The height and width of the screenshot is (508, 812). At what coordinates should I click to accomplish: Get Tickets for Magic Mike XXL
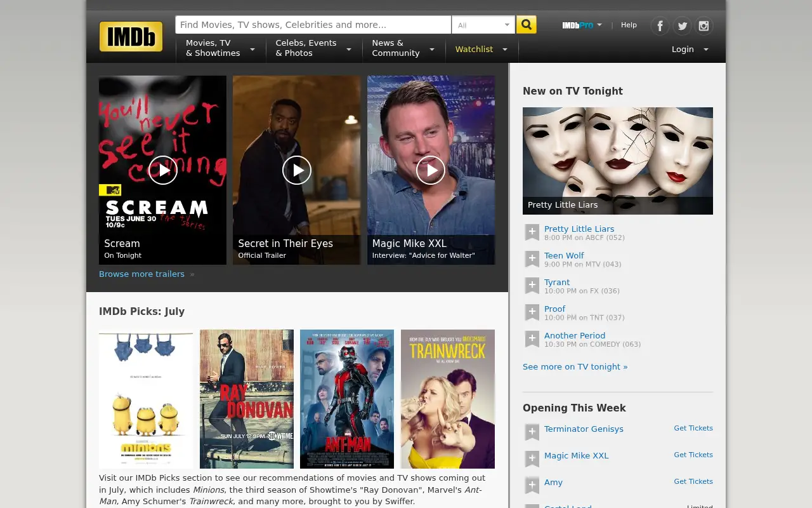(693, 455)
